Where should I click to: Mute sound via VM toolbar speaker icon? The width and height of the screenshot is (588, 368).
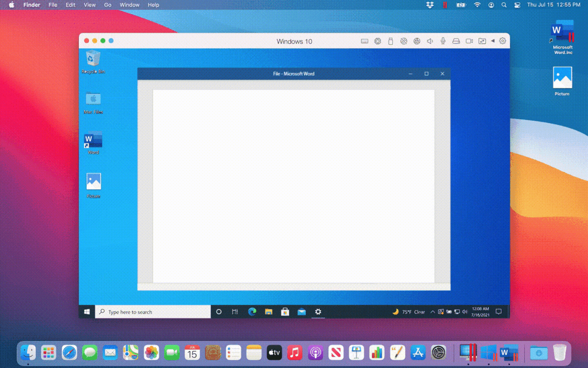tap(430, 41)
